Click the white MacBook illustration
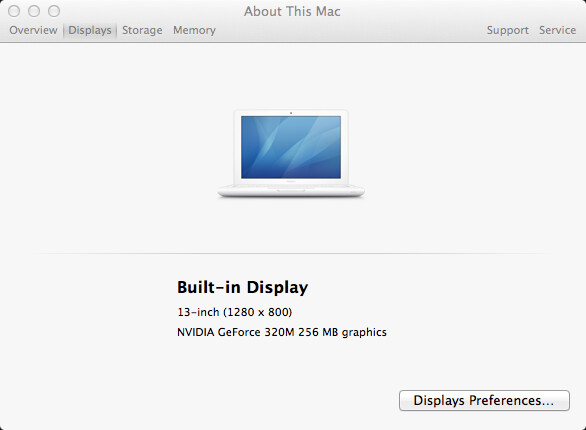 [x=291, y=153]
